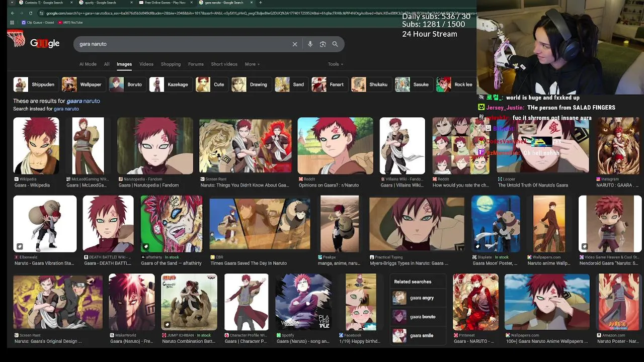Switch to the Videos results tab
The height and width of the screenshot is (362, 644).
coord(146,64)
